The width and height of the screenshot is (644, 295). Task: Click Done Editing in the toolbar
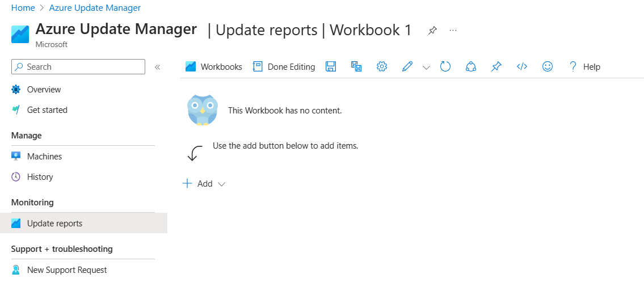point(284,66)
